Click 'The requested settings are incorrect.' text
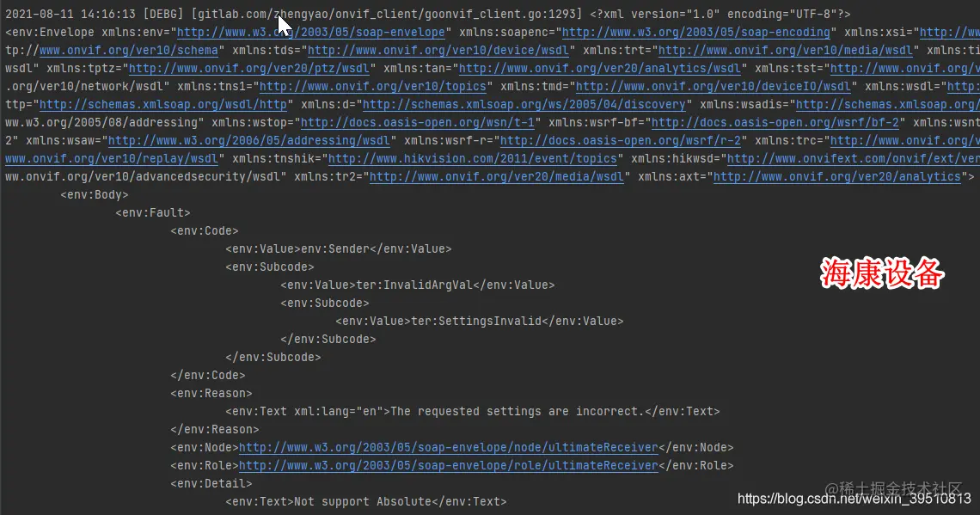Image resolution: width=980 pixels, height=515 pixels. pos(517,412)
